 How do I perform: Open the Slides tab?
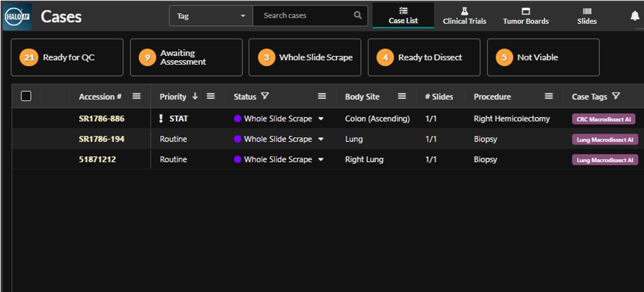(x=587, y=16)
